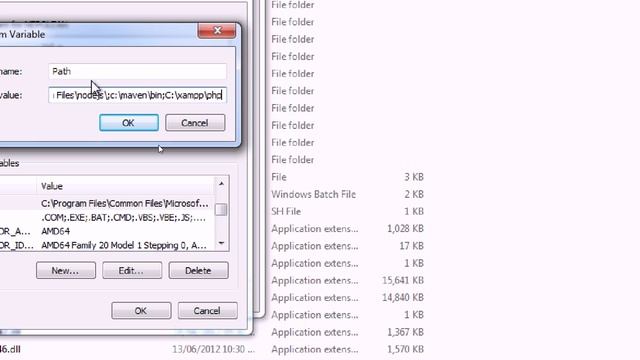This screenshot has height=360, width=640.
Task: Click the system variables scrollbar thumb
Action: pyautogui.click(x=221, y=209)
